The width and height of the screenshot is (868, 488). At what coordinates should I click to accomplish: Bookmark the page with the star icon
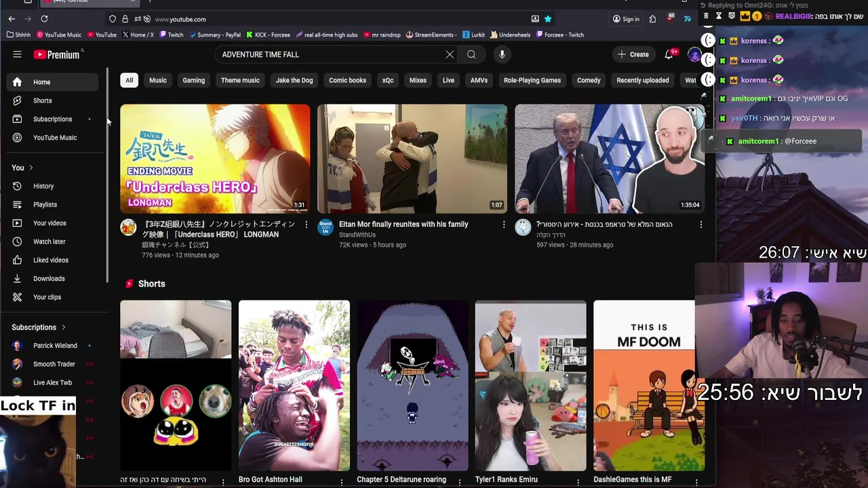tap(548, 19)
